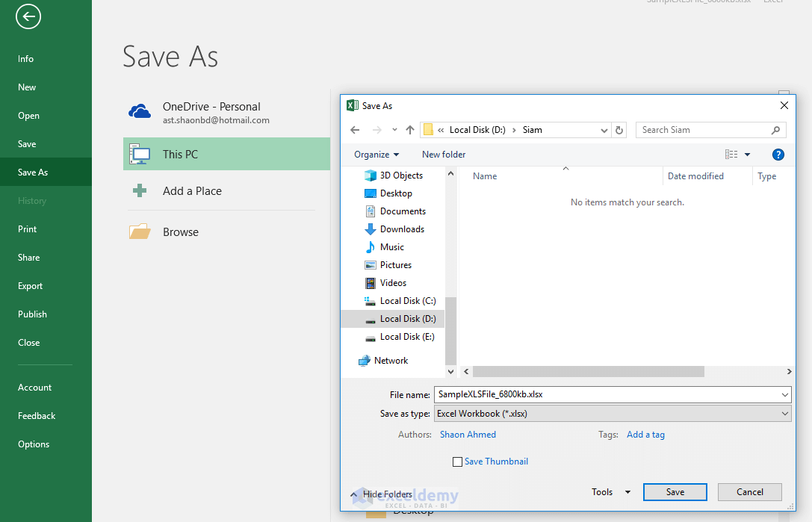This screenshot has width=812, height=522.
Task: Select the This PC computer icon
Action: (x=139, y=153)
